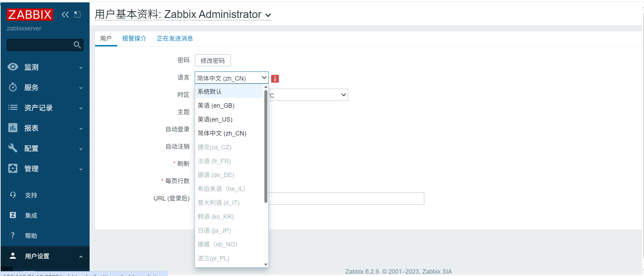Close the 语言 language dropdown

tap(232, 78)
